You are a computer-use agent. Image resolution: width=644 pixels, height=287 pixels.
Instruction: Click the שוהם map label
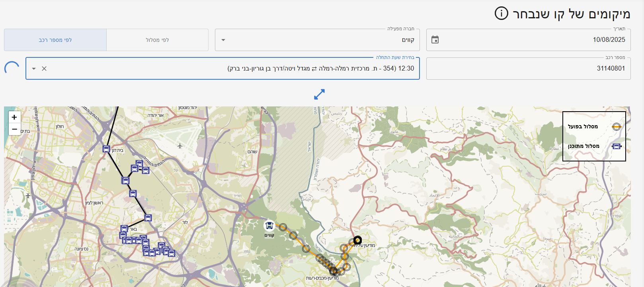point(252,152)
